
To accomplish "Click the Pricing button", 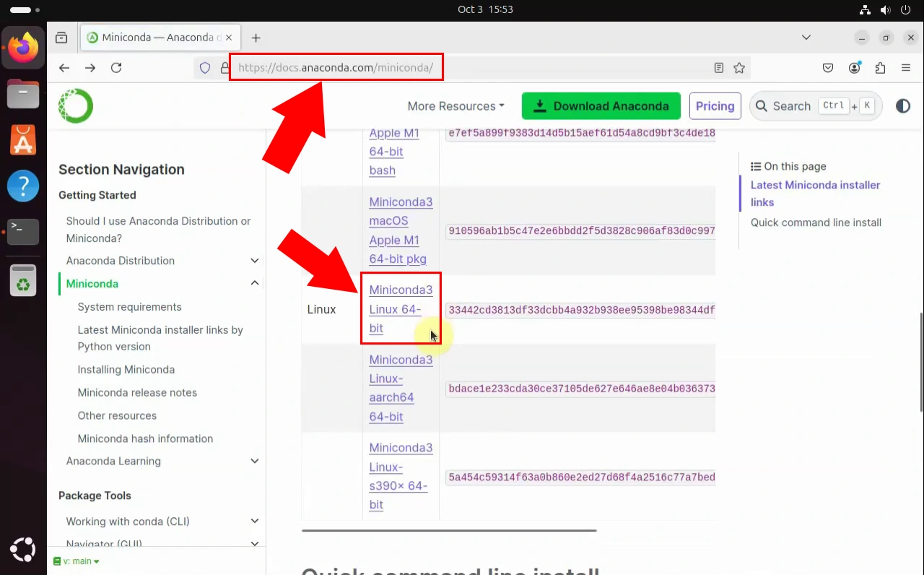I will pyautogui.click(x=715, y=106).
